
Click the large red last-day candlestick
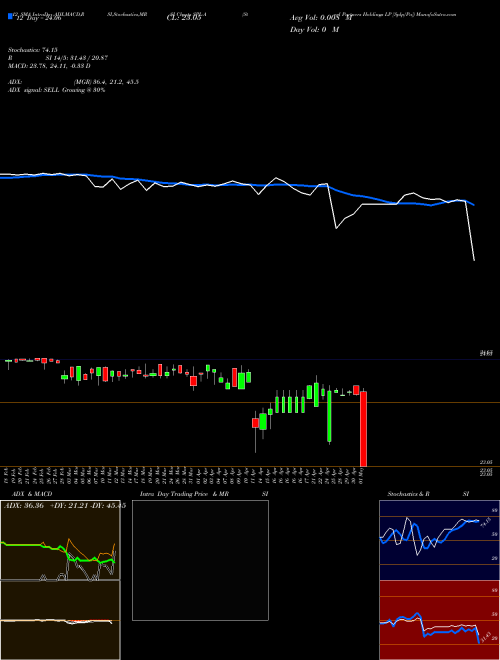tap(363, 428)
